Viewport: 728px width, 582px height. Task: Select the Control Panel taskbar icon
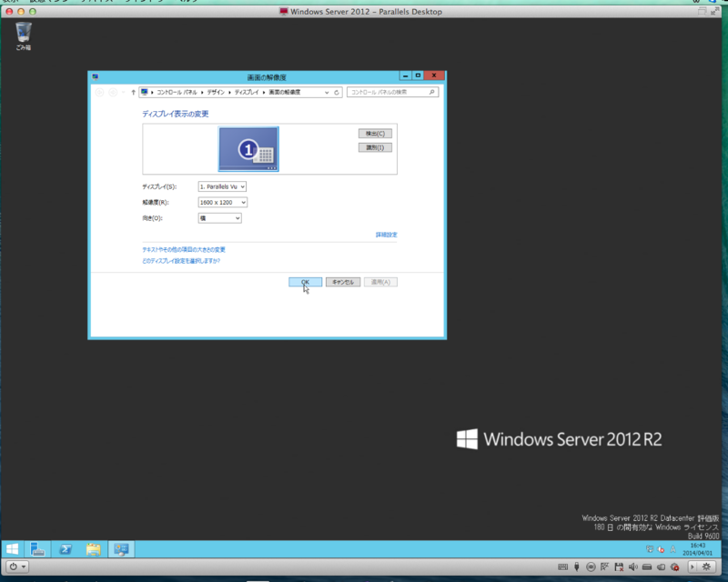click(121, 549)
